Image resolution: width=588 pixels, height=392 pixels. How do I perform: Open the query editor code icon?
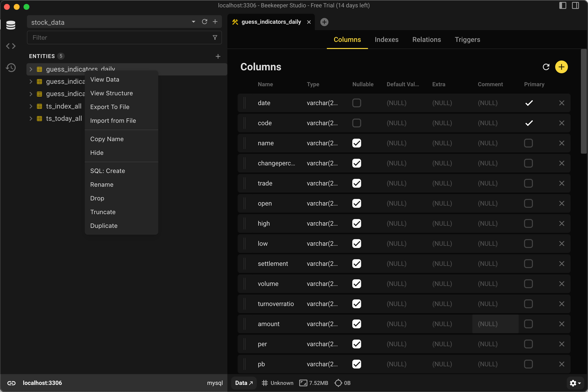point(11,46)
